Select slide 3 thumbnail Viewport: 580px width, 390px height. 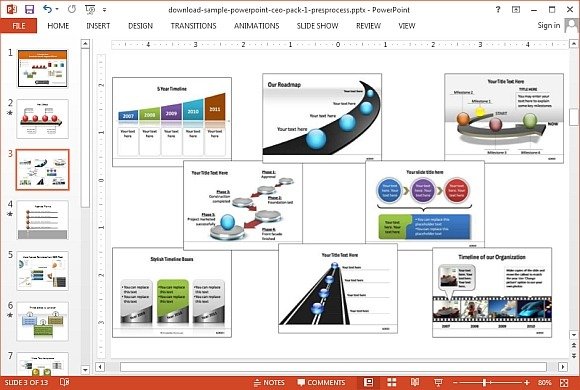coord(43,170)
